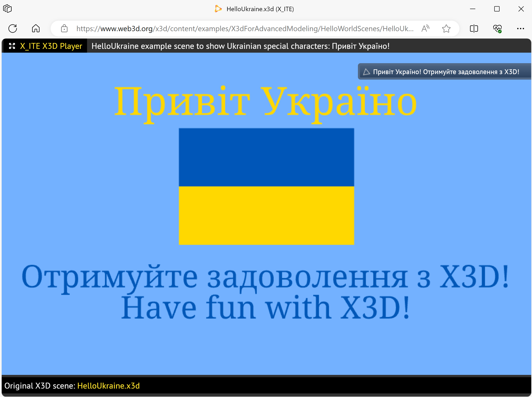Viewport: 532px width, 397px height.
Task: Open tab actions menu icon at top-left
Action: (x=7, y=9)
